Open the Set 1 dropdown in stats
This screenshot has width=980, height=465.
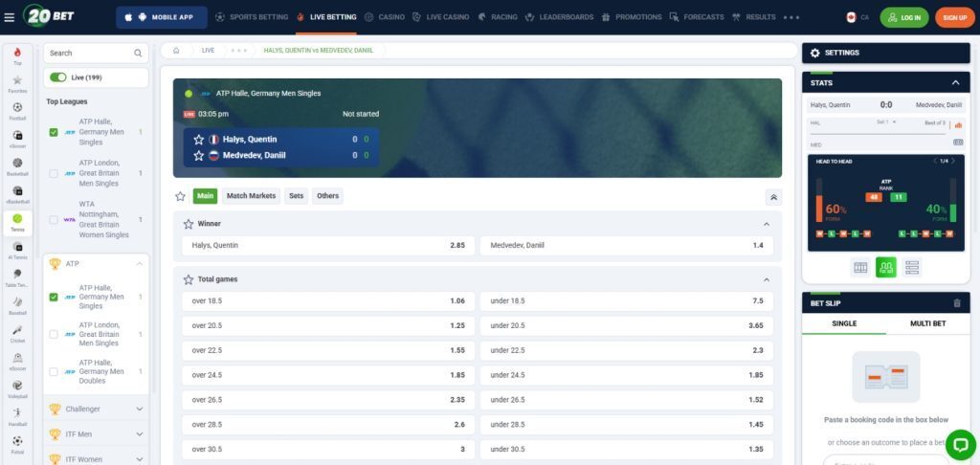886,122
